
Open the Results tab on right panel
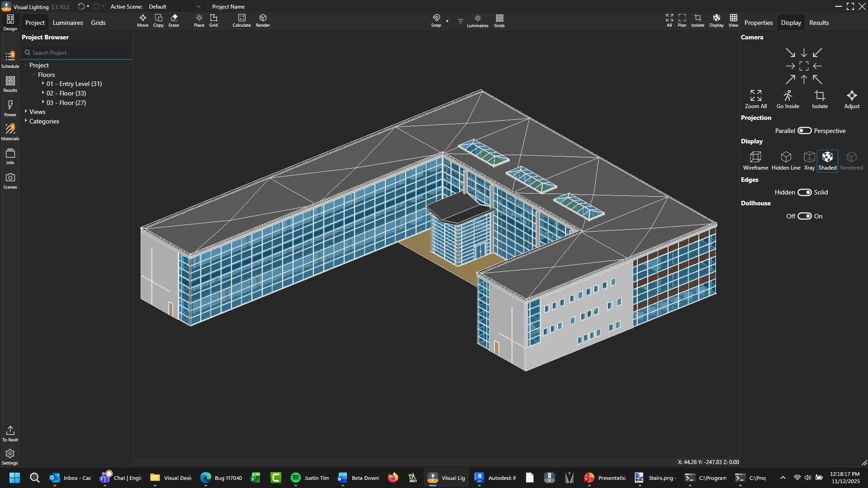(819, 23)
